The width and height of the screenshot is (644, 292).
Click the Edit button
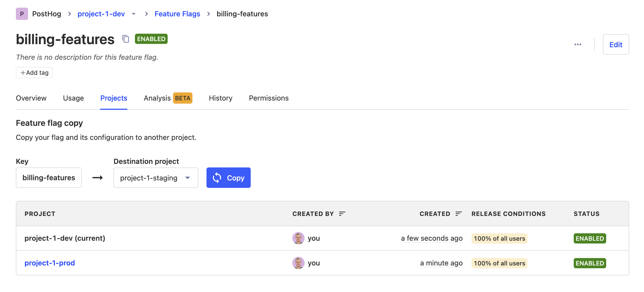coord(616,44)
